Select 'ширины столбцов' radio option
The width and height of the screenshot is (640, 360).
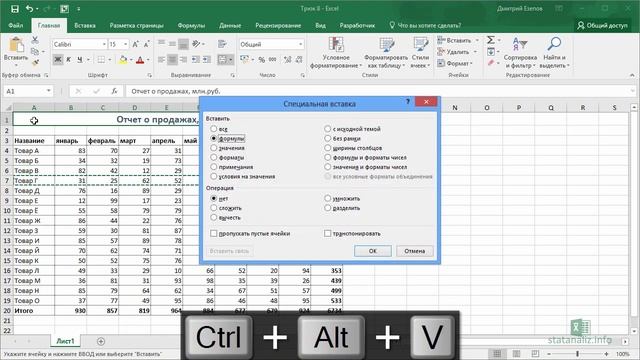[327, 148]
